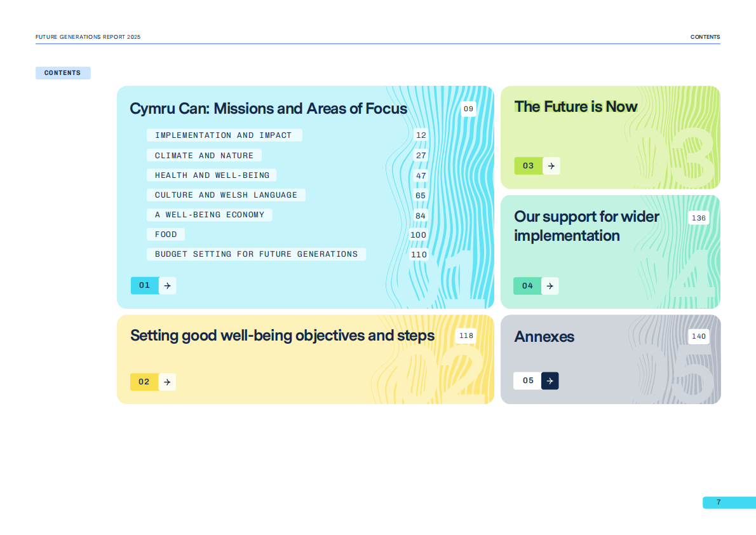Click the arrow icon next to 04
The width and height of the screenshot is (756, 535).
coord(550,286)
